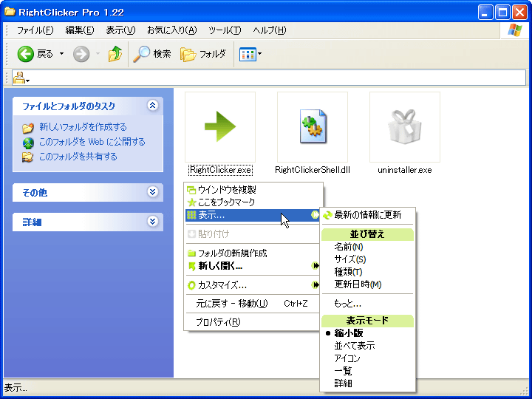Choose フォルダの新規作成 menu entry
Image resolution: width=532 pixels, height=399 pixels.
click(x=253, y=253)
